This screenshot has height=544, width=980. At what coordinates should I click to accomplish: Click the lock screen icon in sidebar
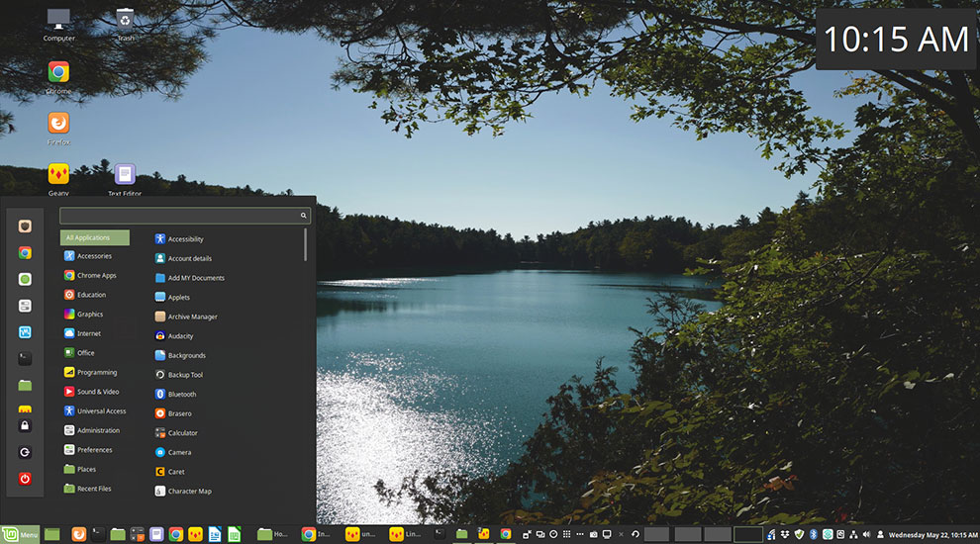[25, 426]
